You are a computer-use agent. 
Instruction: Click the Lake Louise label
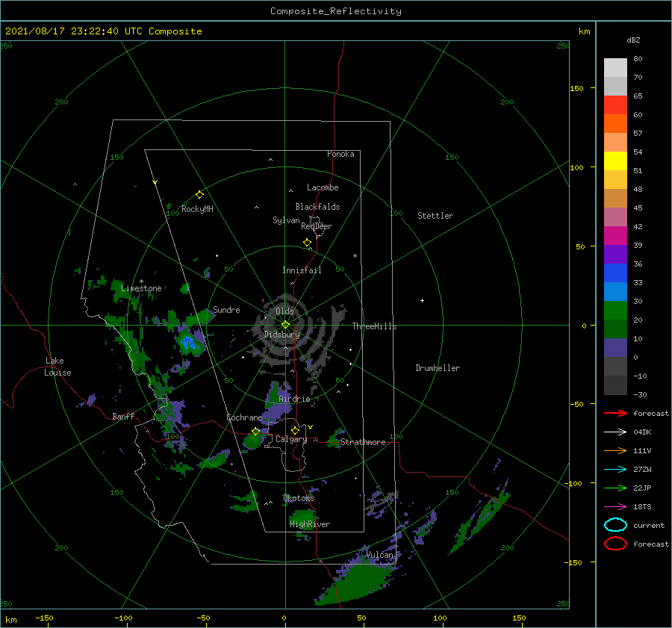(x=57, y=367)
